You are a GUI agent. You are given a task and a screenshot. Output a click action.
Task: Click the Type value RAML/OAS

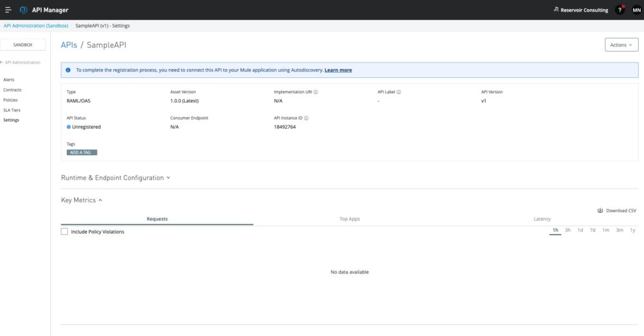(79, 100)
